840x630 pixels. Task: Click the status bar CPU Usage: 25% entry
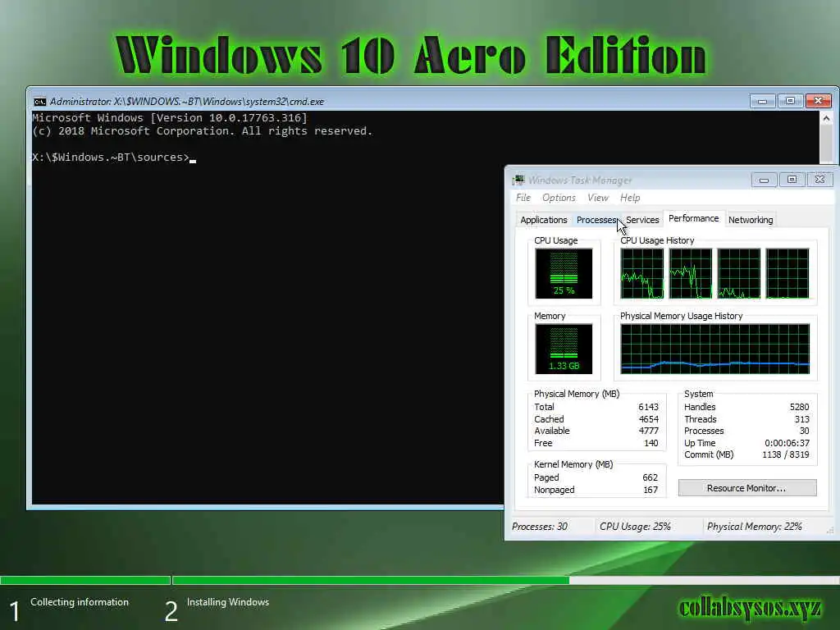(636, 527)
